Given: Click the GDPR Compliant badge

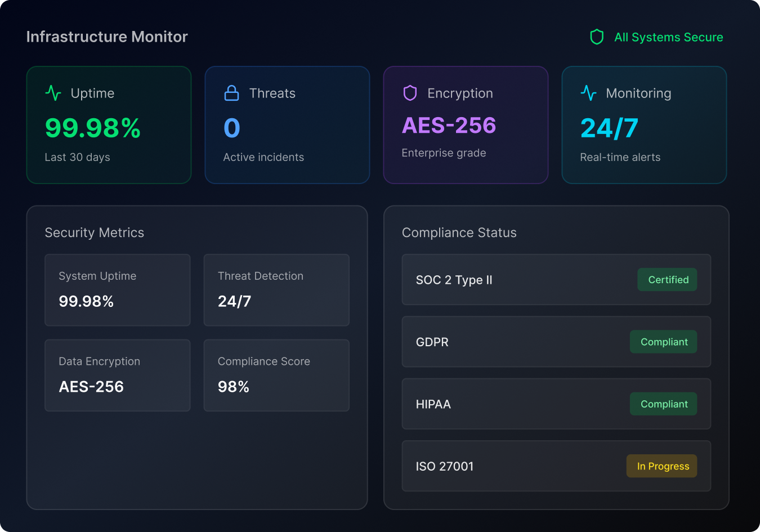Looking at the screenshot, I should click(x=663, y=342).
